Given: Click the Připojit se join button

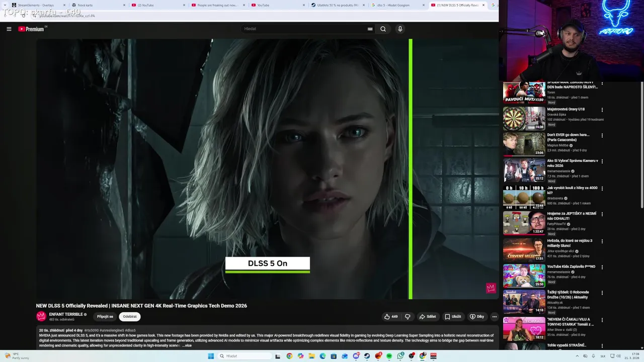Looking at the screenshot, I should click(105, 317).
